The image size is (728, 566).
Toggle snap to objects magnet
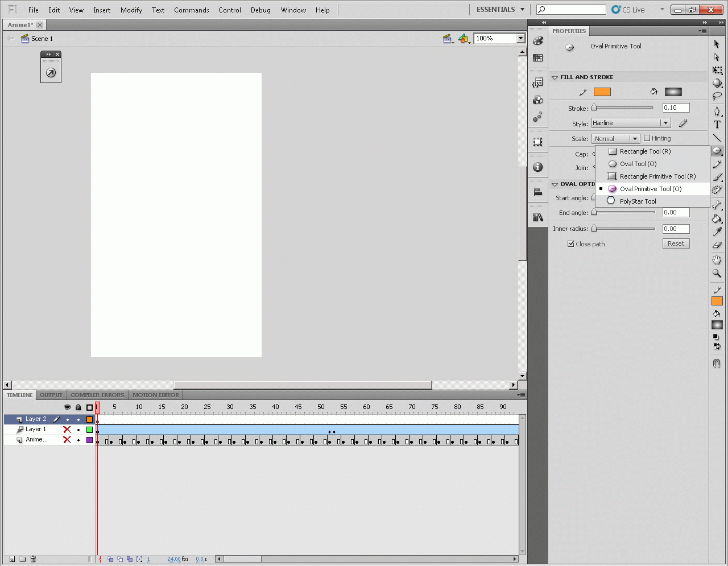click(717, 363)
